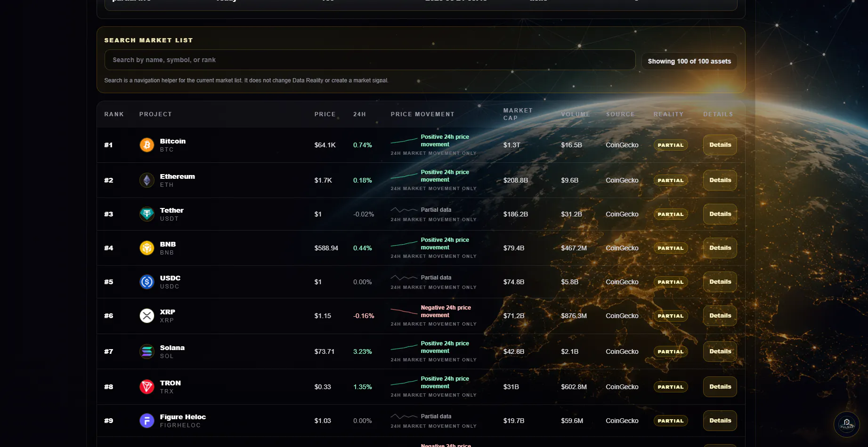Select the Figure Heloc project name
This screenshot has height=447, width=868.
click(x=183, y=417)
